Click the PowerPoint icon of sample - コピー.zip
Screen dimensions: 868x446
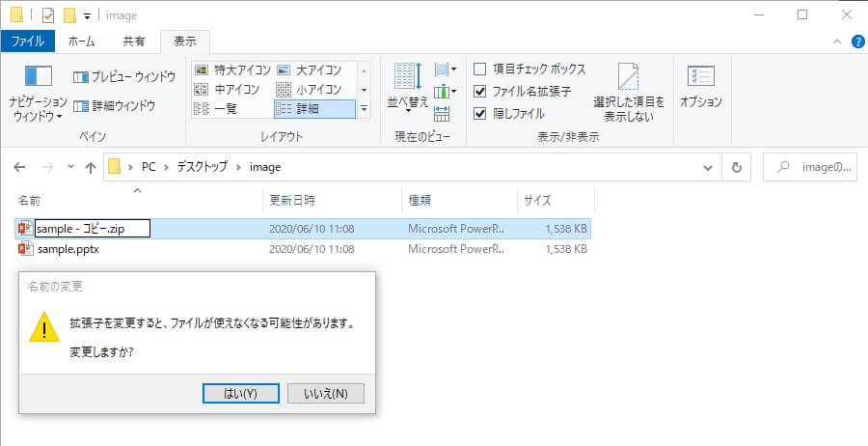[x=25, y=228]
